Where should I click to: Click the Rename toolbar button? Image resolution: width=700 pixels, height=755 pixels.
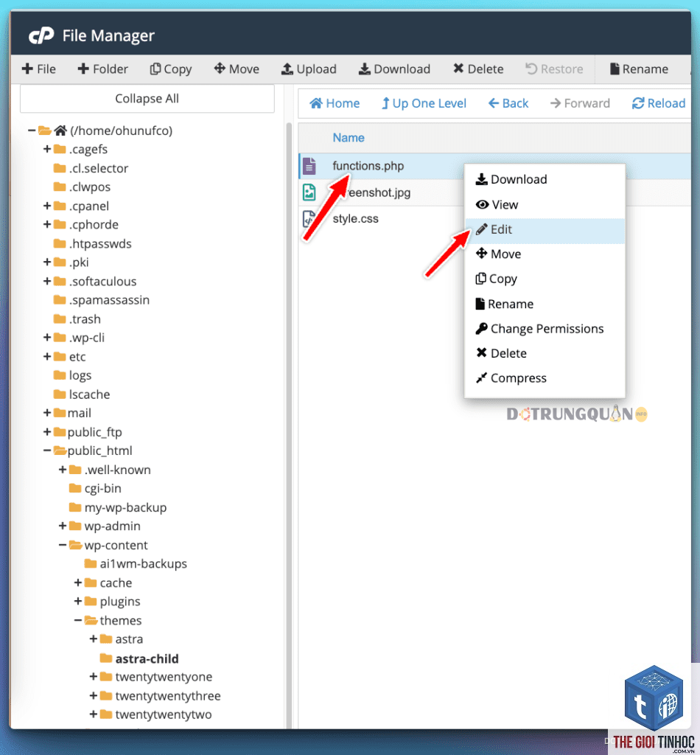click(x=639, y=69)
